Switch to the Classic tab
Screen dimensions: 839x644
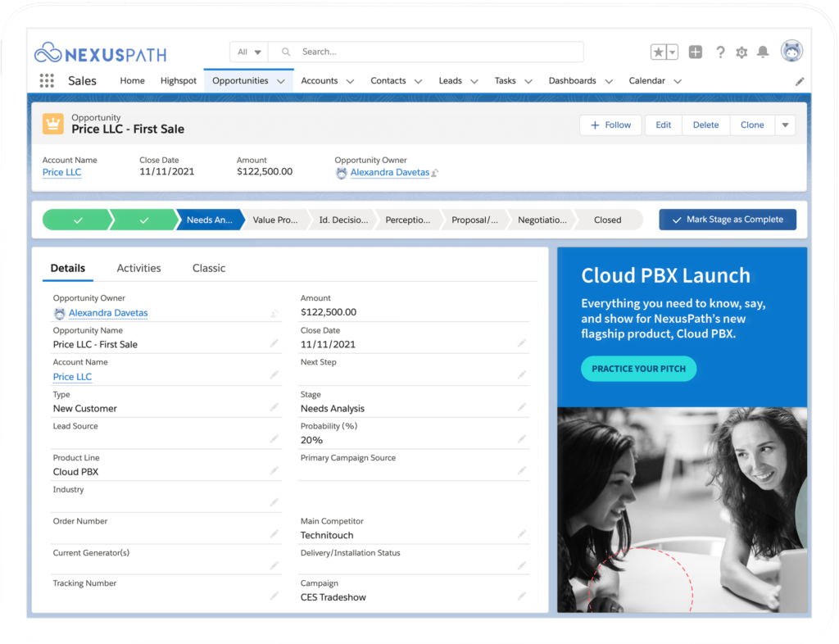coord(209,268)
